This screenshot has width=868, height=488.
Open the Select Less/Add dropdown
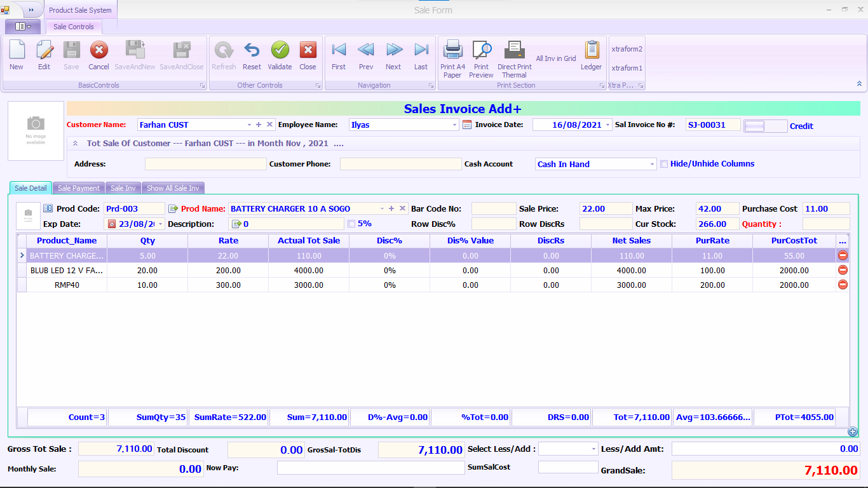[x=594, y=449]
